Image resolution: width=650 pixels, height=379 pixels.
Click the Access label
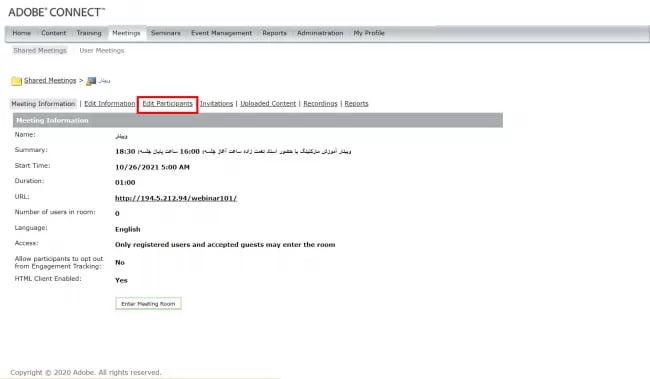(x=26, y=243)
